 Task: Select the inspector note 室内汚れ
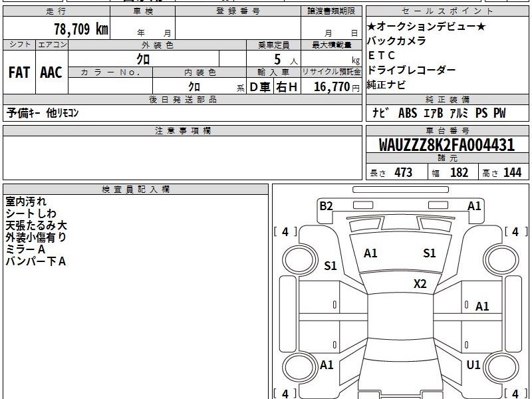(26, 201)
